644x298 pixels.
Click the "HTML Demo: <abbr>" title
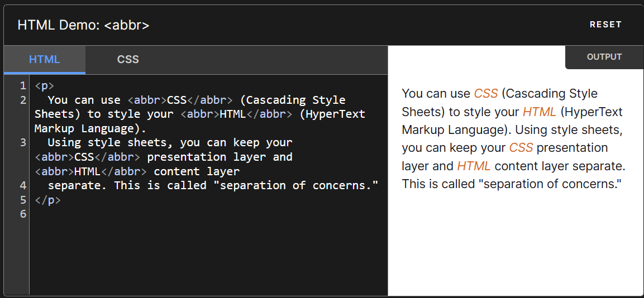(x=83, y=25)
